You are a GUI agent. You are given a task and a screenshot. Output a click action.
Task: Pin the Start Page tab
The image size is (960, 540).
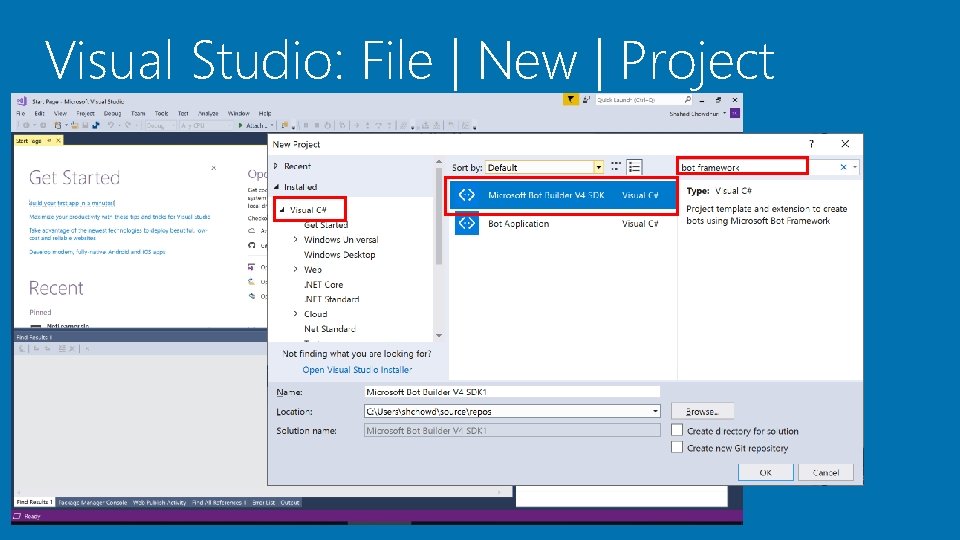(49, 140)
